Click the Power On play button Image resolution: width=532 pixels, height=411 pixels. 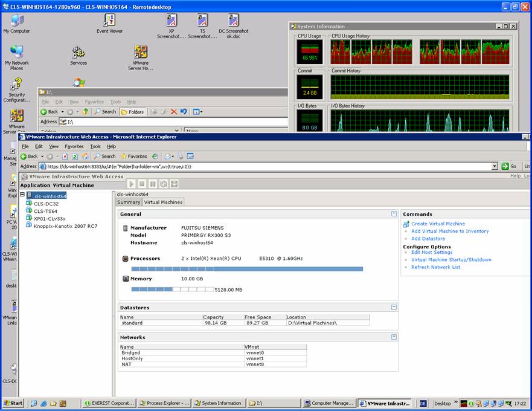[x=131, y=184]
